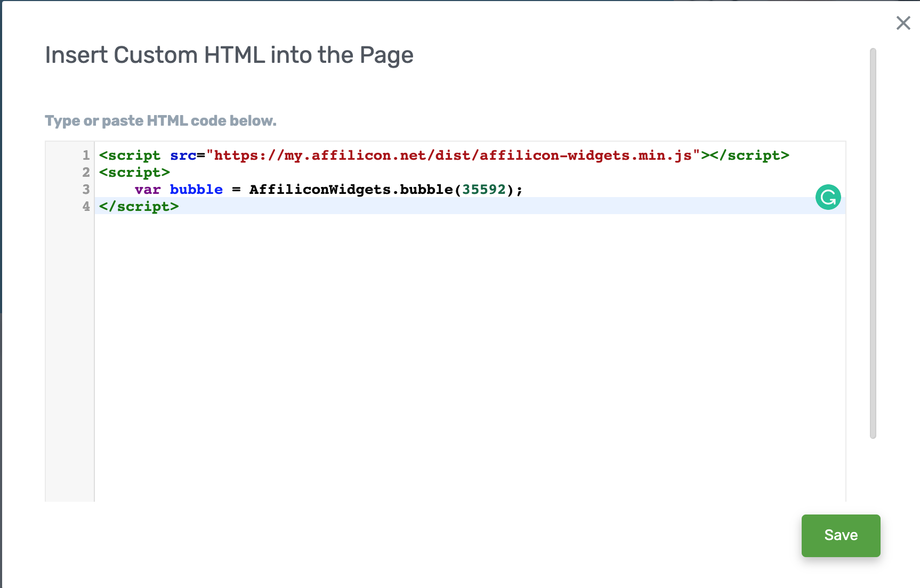Click line number 3 in the gutter

(86, 189)
